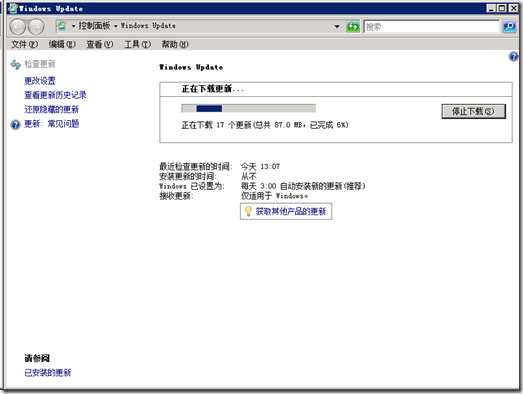Refresh the page with green arrows icon
This screenshot has height=394, width=523.
pyautogui.click(x=353, y=26)
